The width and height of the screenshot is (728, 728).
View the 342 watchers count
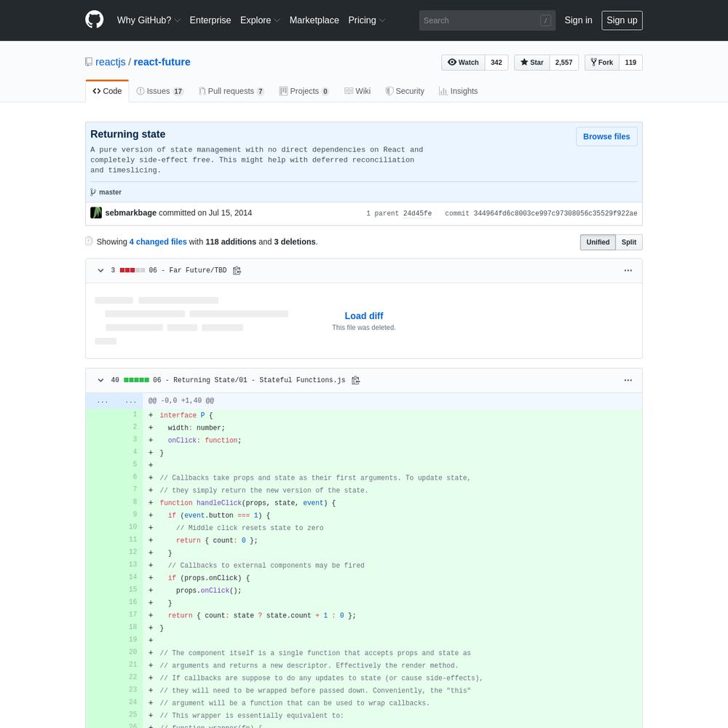[x=496, y=62]
